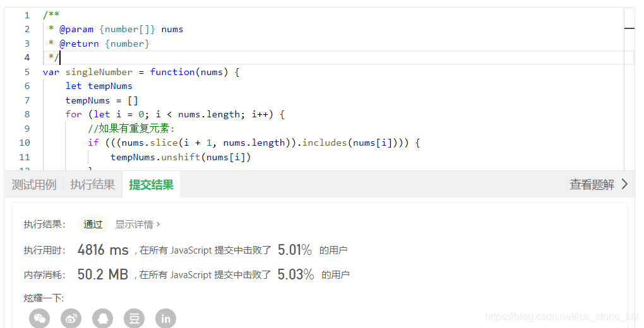This screenshot has height=328, width=644.
Task: Click the 通过 status badge
Action: coord(93,224)
